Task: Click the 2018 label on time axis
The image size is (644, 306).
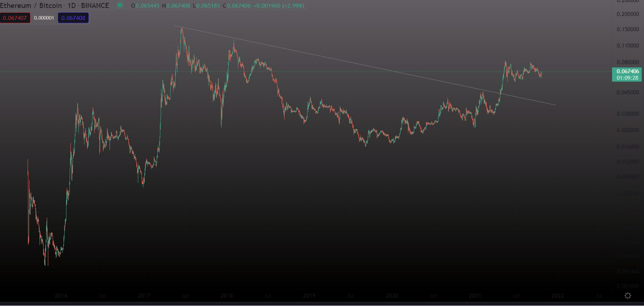Action: [x=227, y=296]
